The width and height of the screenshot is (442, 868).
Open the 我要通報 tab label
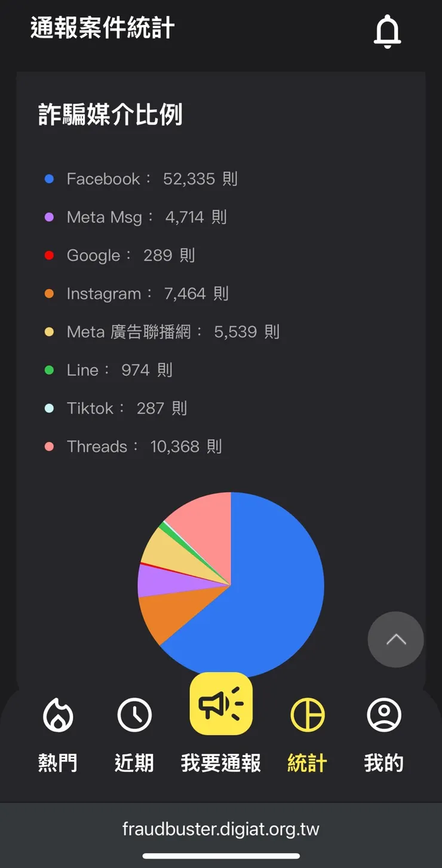pyautogui.click(x=221, y=763)
